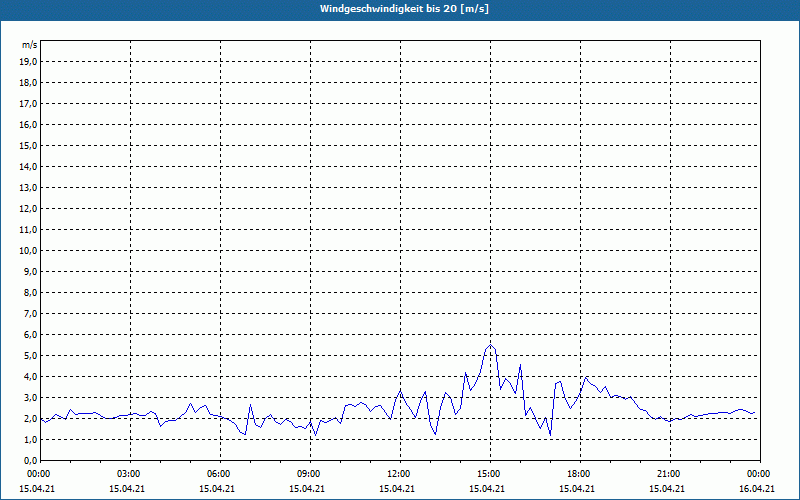
Task: Click the 15.04.21 date under 12:00
Action: click(396, 489)
